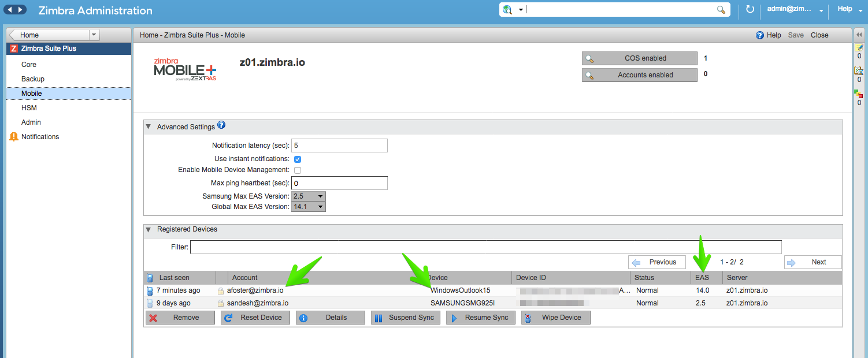Image resolution: width=868 pixels, height=358 pixels.
Task: Enable Mobile Device Management checkbox
Action: tap(298, 170)
